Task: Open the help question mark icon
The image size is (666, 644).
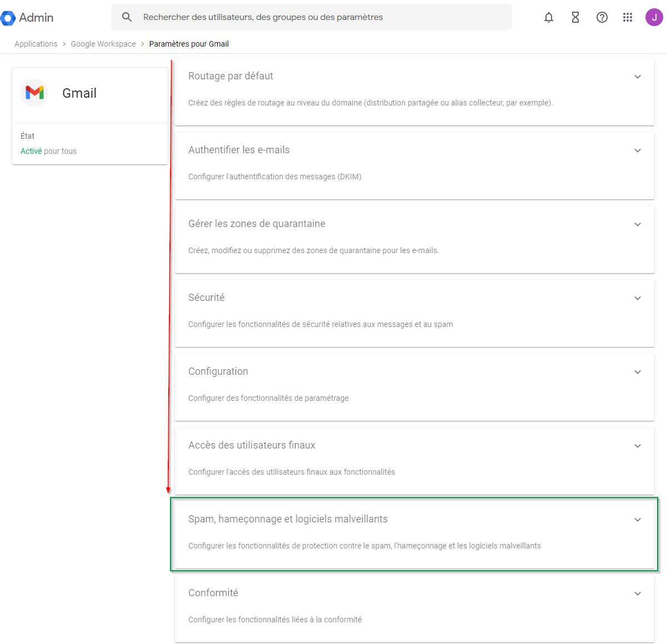Action: (x=602, y=17)
